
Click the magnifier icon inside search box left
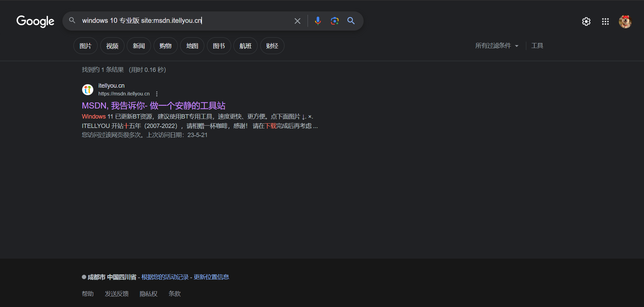click(x=72, y=20)
